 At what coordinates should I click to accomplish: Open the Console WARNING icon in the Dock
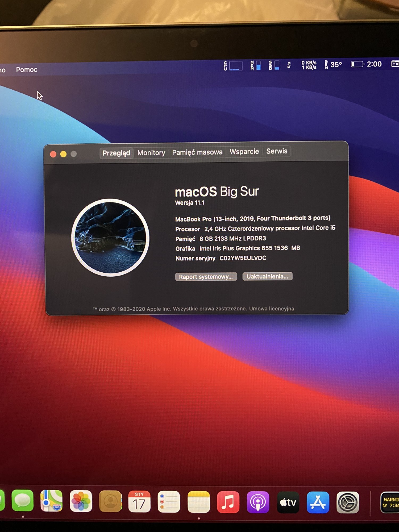click(390, 502)
